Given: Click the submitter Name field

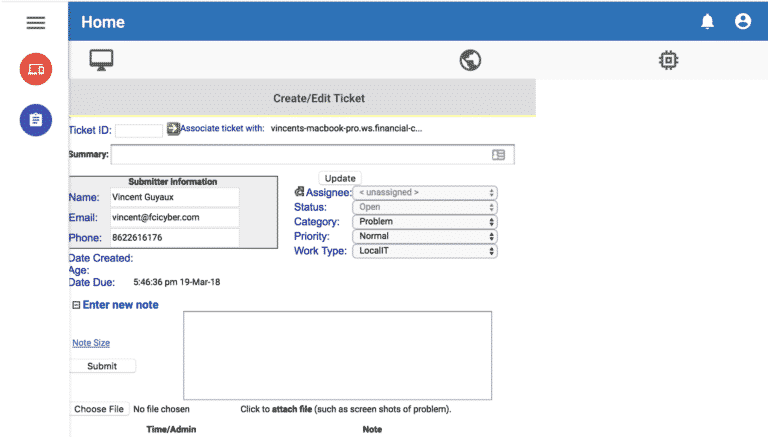Looking at the screenshot, I should (x=174, y=197).
